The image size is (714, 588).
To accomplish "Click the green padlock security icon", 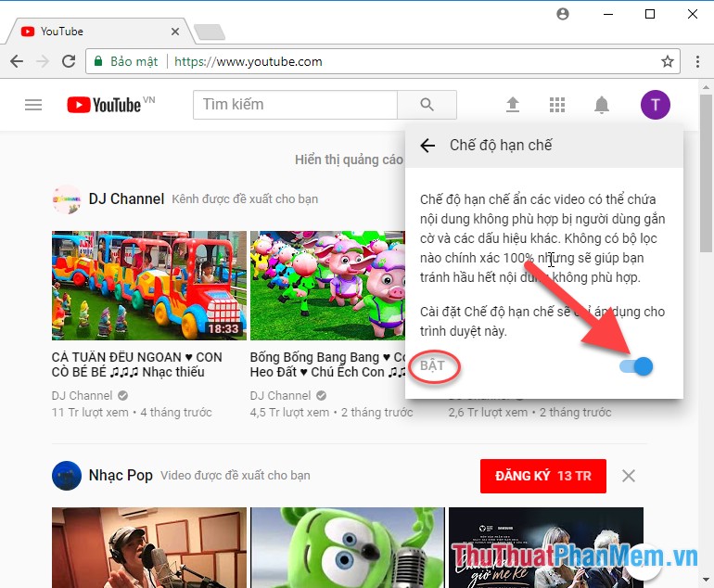I will (98, 61).
